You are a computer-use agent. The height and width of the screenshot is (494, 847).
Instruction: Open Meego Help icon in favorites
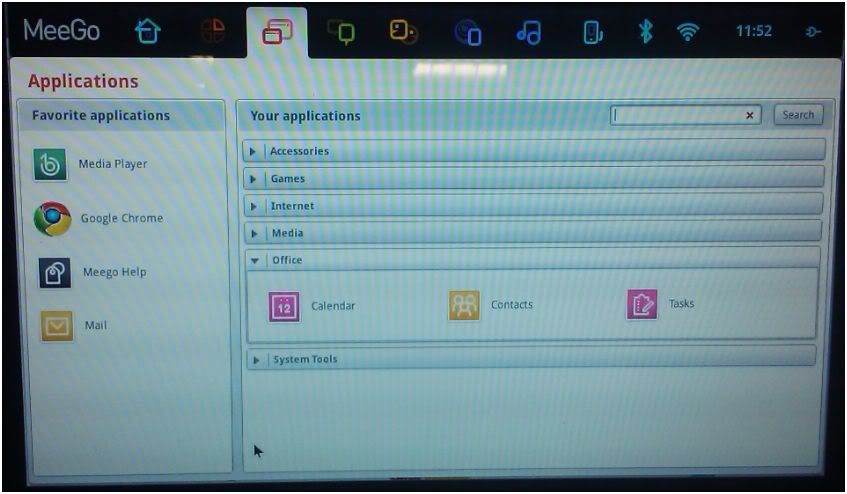tap(54, 273)
